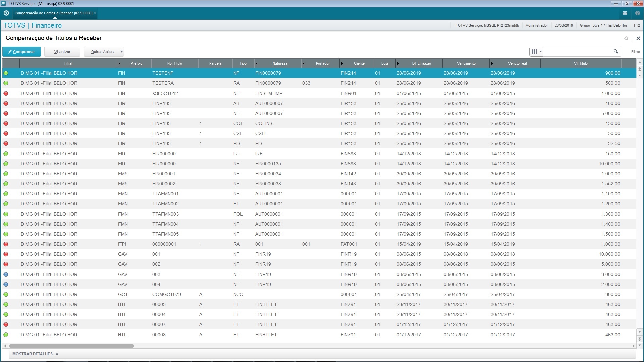The width and height of the screenshot is (644, 362).
Task: Close the Compensação de Contas a Receber tab
Action: click(95, 13)
